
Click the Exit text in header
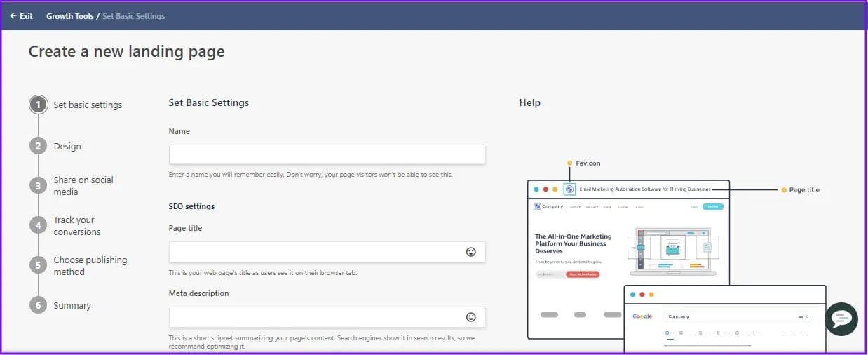click(26, 16)
